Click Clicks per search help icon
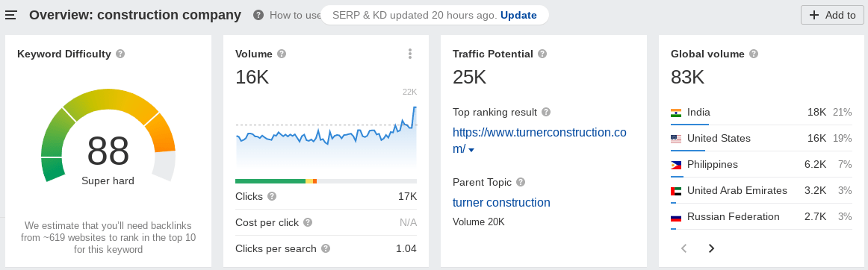The width and height of the screenshot is (868, 270). (326, 248)
